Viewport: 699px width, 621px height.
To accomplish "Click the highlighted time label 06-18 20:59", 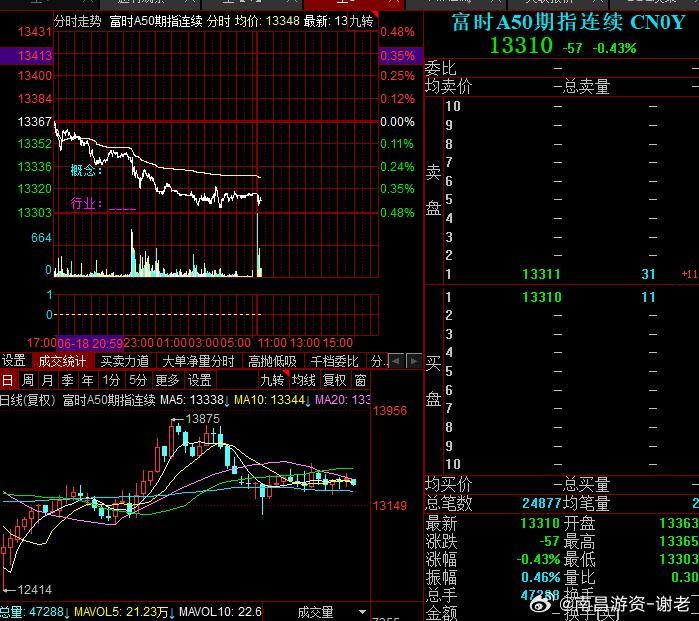I will 90,343.
